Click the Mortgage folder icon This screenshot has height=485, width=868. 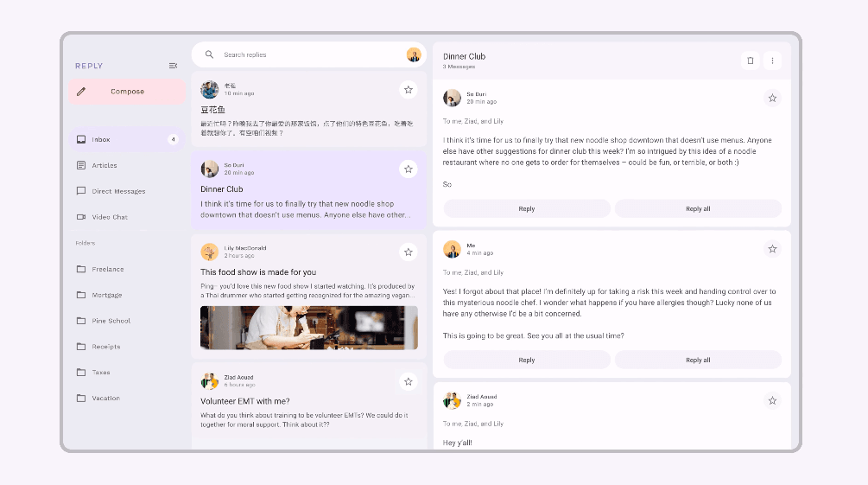coord(81,295)
